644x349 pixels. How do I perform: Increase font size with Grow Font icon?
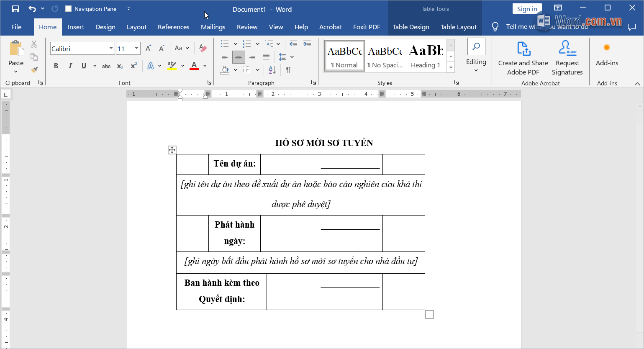click(x=148, y=49)
